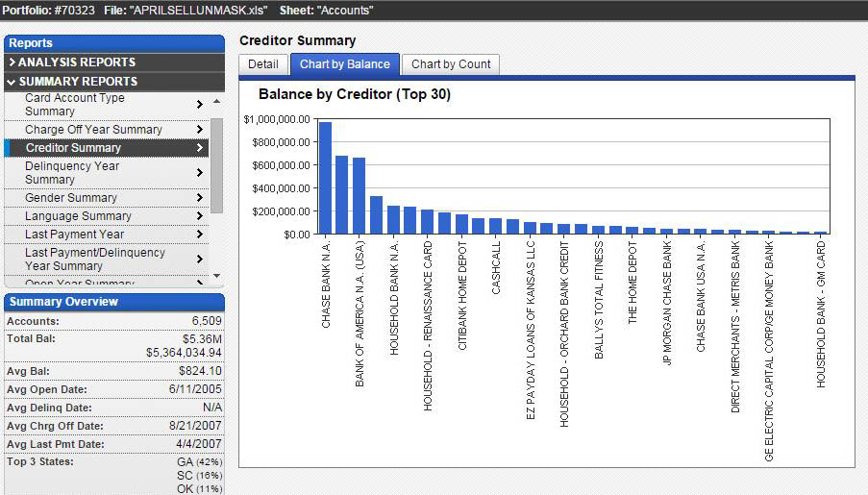
Task: Click the $1,000,000.00 axis label
Action: (x=277, y=119)
